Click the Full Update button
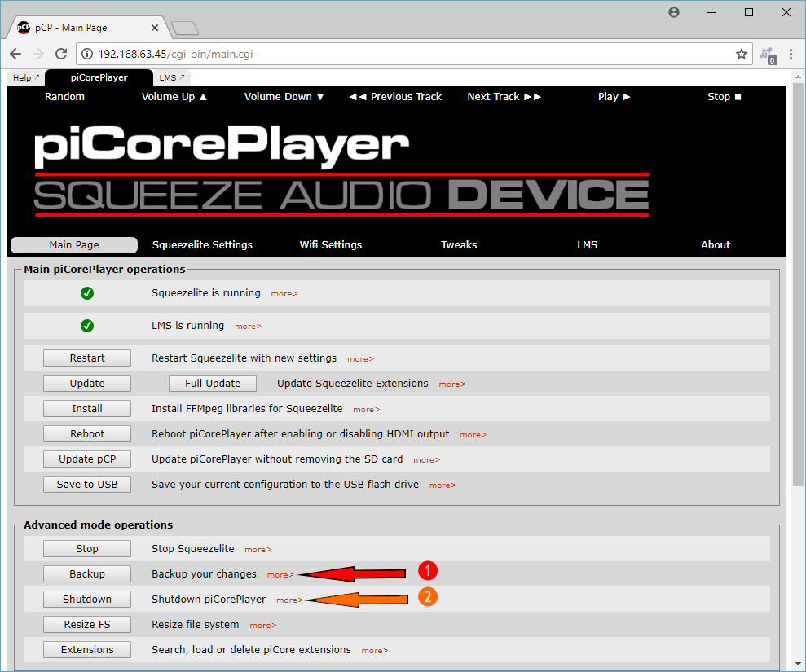806x672 pixels. (x=213, y=384)
